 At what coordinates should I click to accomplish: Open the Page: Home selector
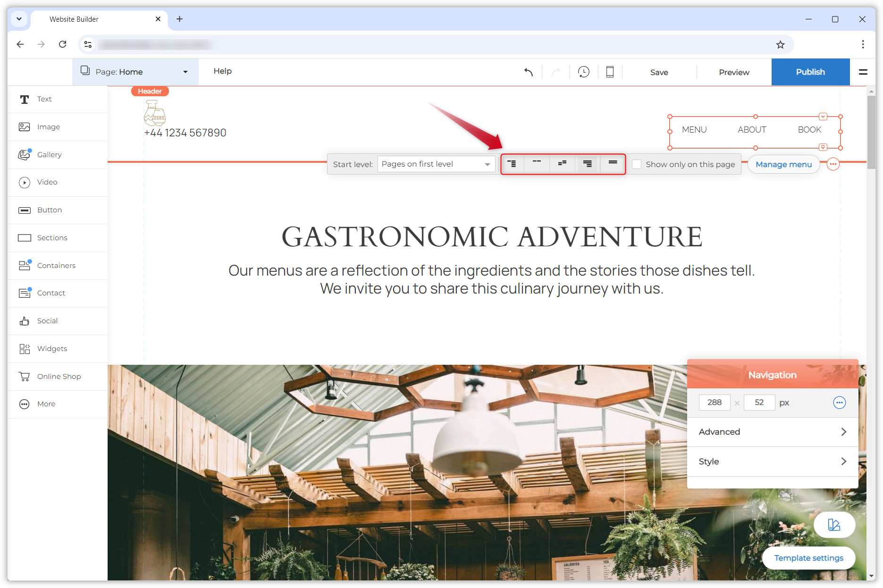point(135,72)
